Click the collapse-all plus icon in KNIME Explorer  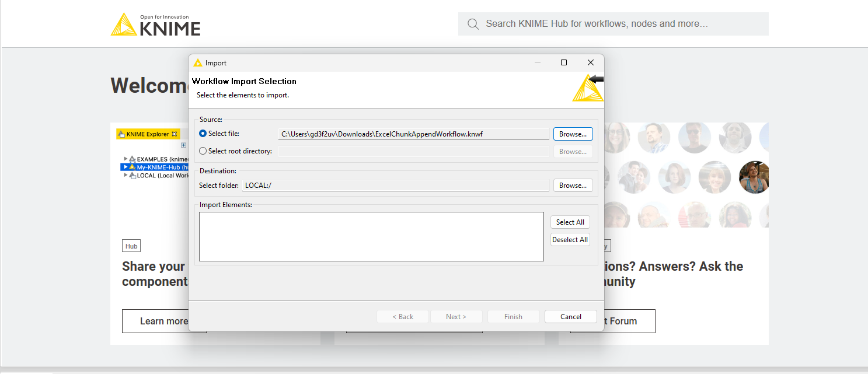[x=183, y=145]
